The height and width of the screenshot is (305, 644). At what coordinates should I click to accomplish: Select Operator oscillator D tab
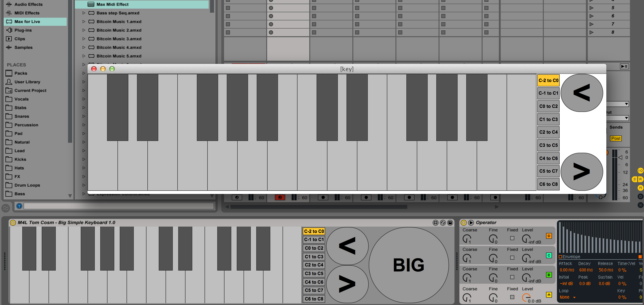549,236
